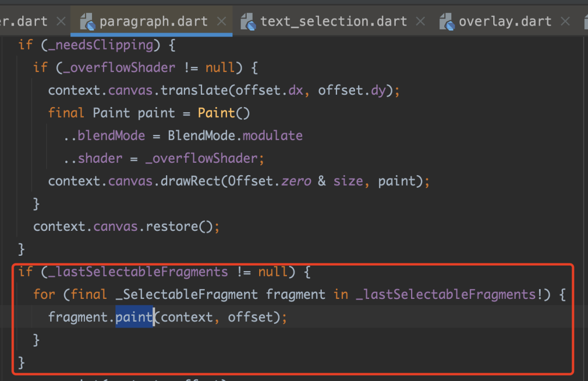Select the paragraph.dart tab
This screenshot has width=588, height=381.
coord(153,22)
